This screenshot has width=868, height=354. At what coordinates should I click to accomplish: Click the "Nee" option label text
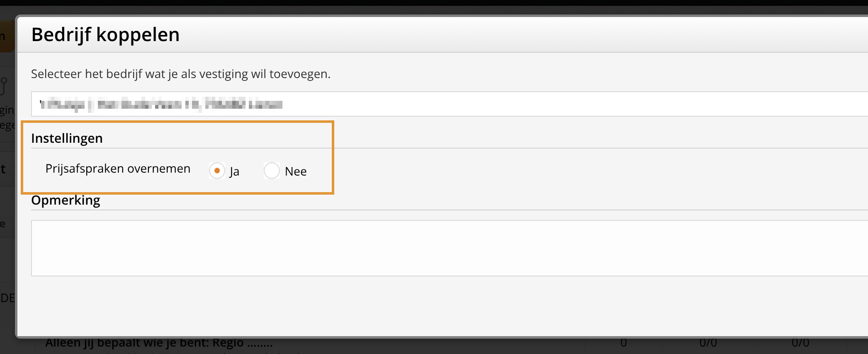pos(296,171)
